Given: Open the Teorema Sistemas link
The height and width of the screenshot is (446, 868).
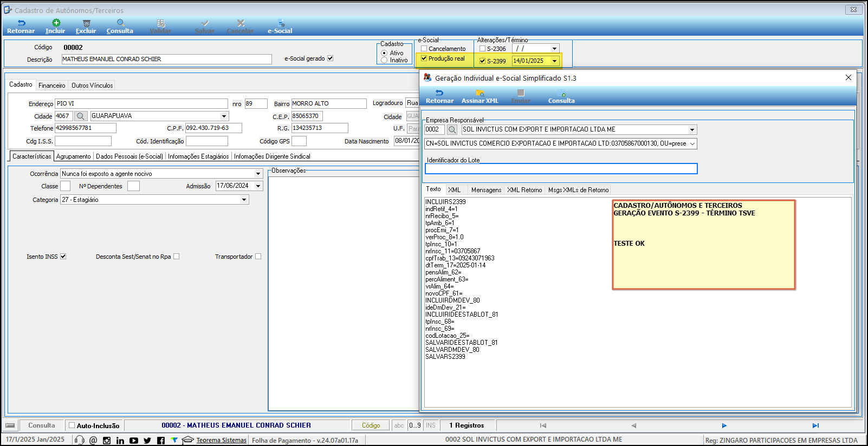Looking at the screenshot, I should point(221,440).
